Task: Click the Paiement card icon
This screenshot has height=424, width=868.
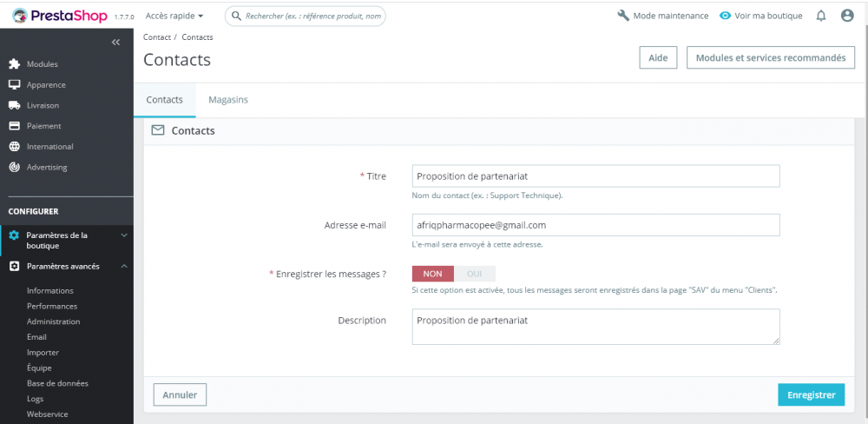Action: coord(15,126)
